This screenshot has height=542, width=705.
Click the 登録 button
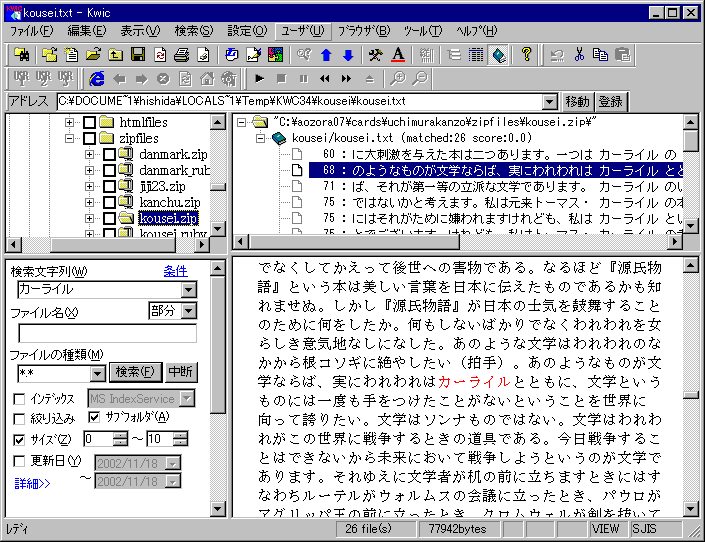(610, 102)
